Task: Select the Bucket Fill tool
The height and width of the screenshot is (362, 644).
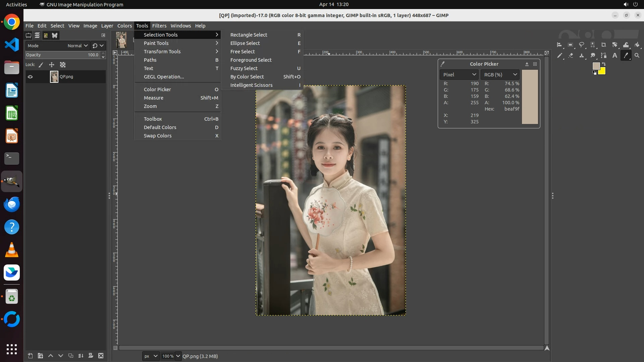Action: 637,45
